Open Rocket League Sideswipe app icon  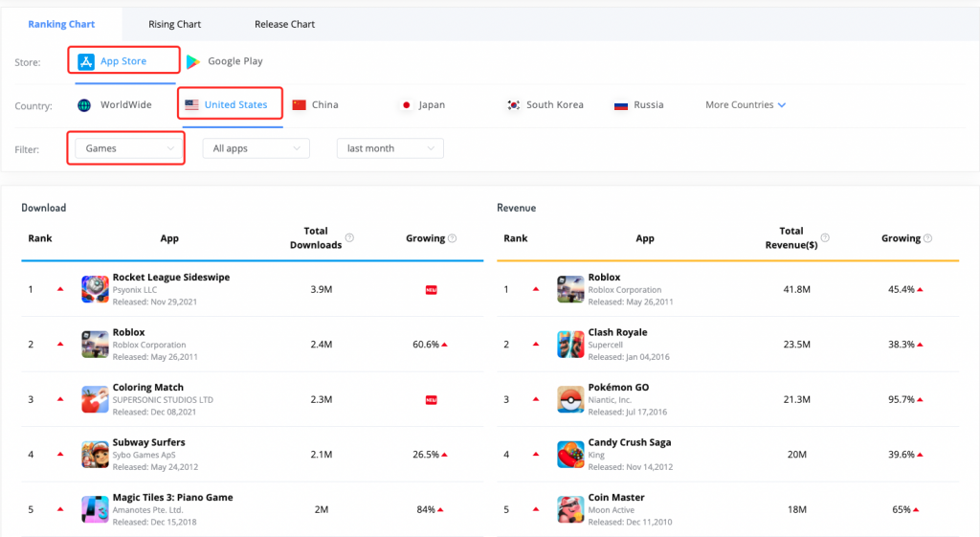click(x=95, y=289)
